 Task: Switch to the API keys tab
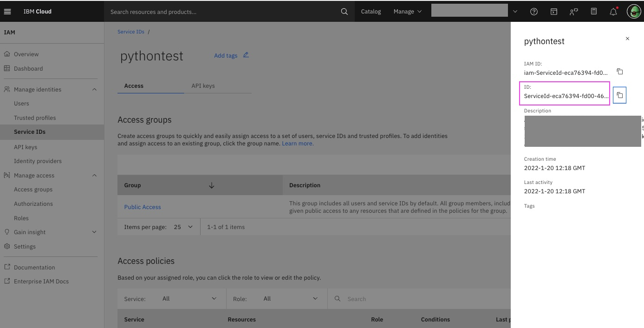218,85
